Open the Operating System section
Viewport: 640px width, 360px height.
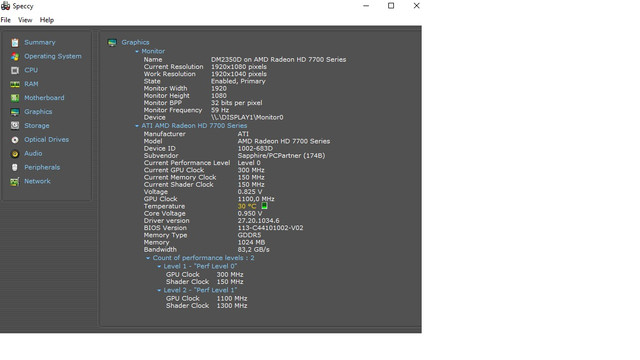[x=53, y=56]
